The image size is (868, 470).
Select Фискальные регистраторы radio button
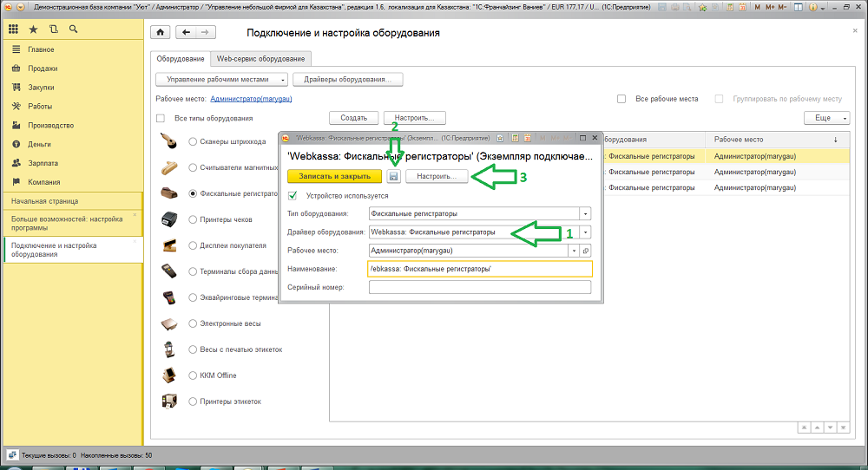pos(193,193)
